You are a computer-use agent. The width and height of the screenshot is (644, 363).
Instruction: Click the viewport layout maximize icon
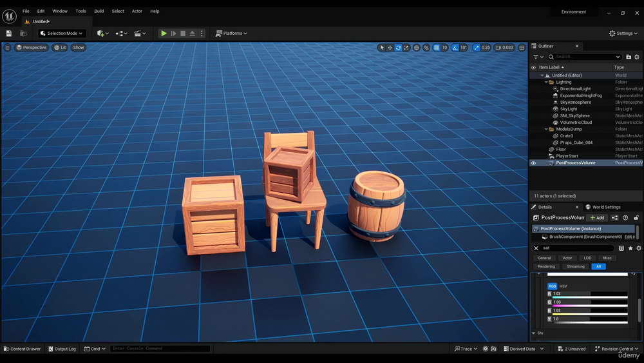point(522,48)
